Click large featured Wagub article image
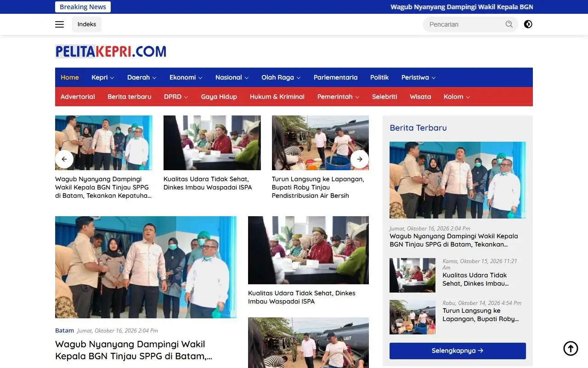Screen dimensions: 588x368 coord(146,267)
